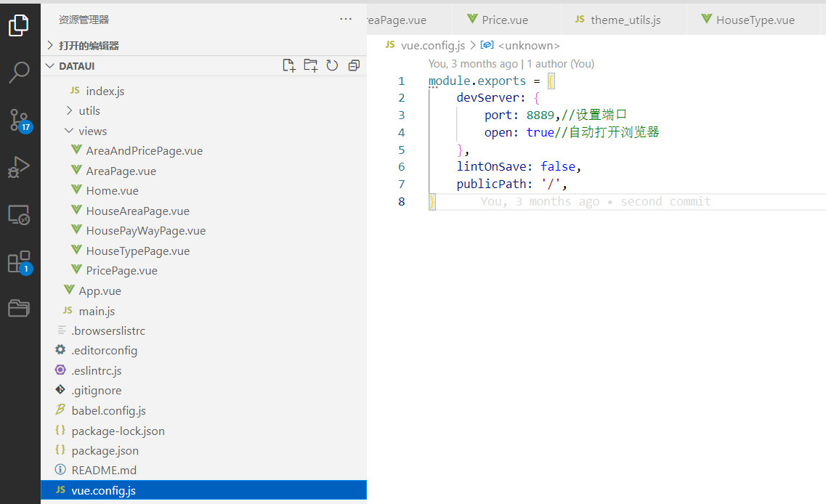Open .gitignore file
The image size is (826, 504).
(x=204, y=391)
